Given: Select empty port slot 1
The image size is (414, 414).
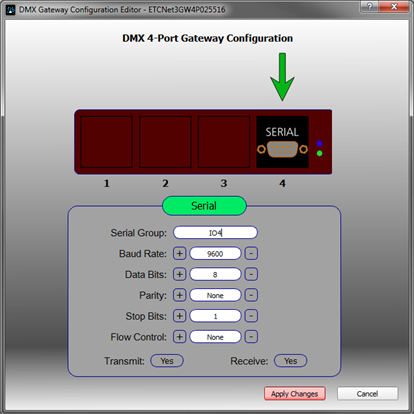Looking at the screenshot, I should click(x=106, y=142).
